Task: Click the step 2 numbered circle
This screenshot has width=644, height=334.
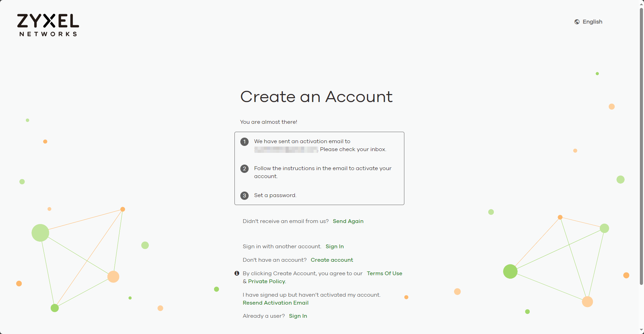Action: tap(244, 169)
